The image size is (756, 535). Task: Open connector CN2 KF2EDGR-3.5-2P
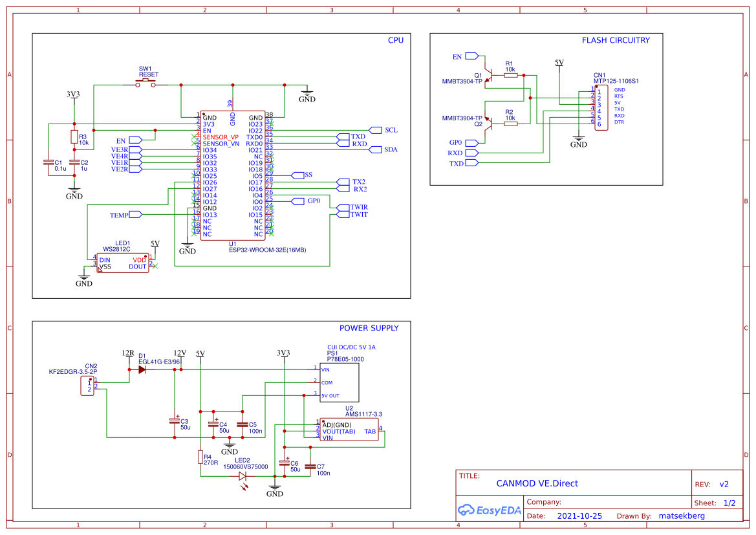click(x=87, y=384)
